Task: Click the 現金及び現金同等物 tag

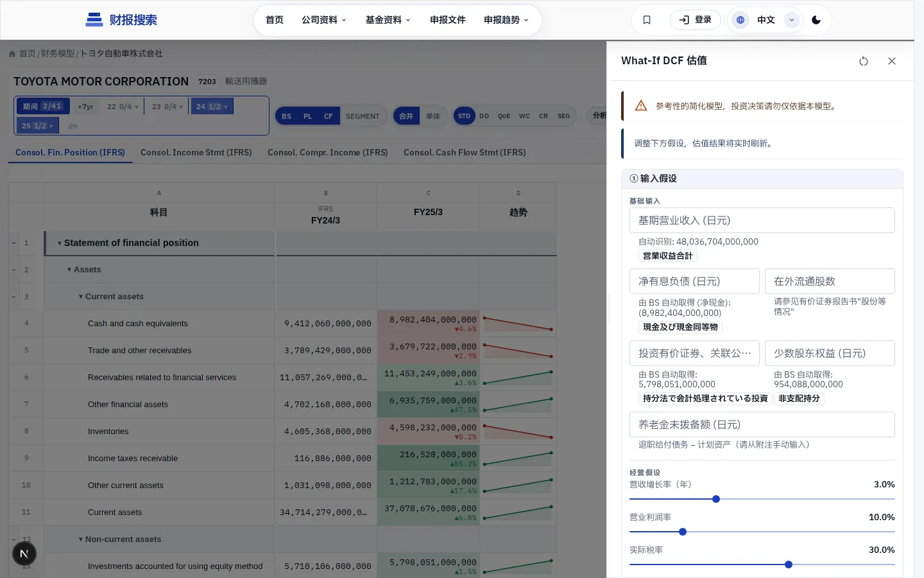Action: [681, 327]
